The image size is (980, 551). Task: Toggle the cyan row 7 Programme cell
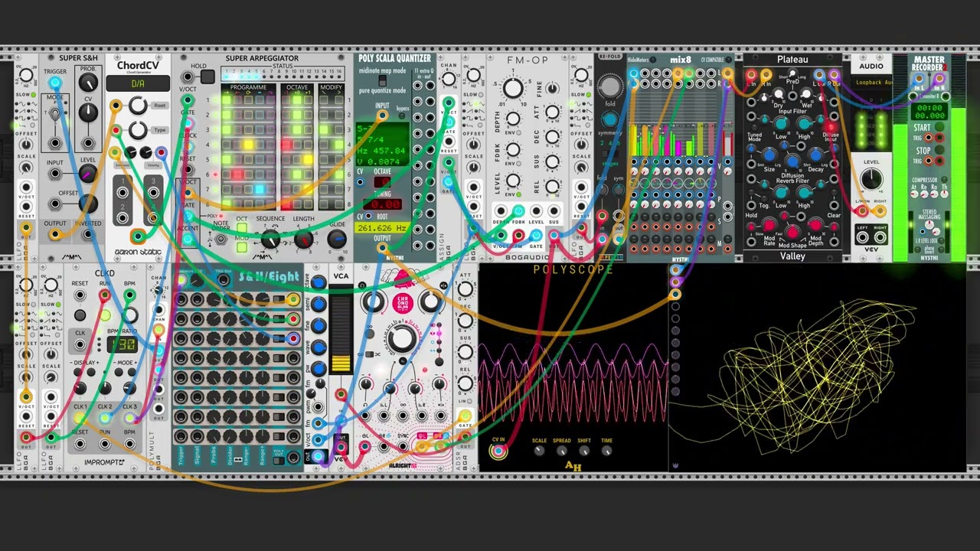pyautogui.click(x=259, y=190)
